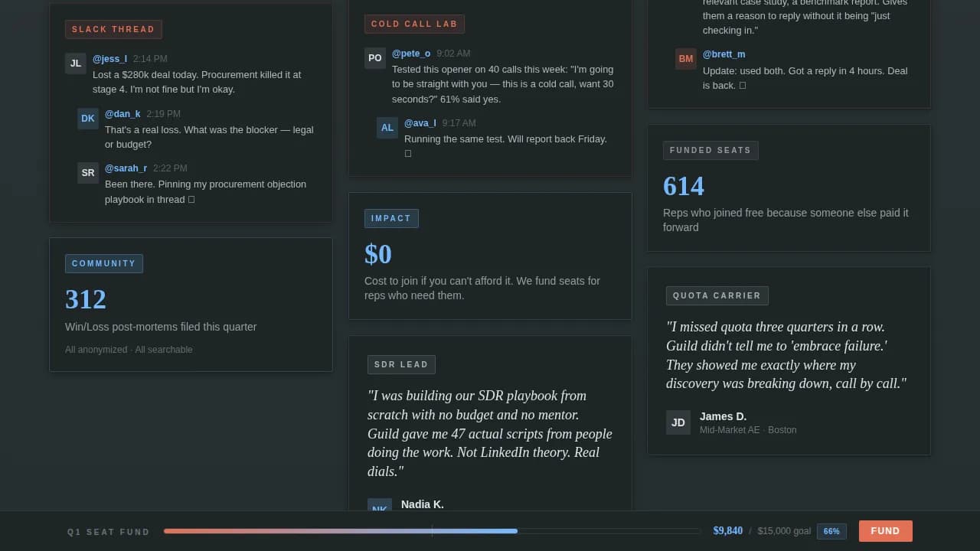
Task: Toggle the SLACK THREAD badge
Action: (x=113, y=29)
